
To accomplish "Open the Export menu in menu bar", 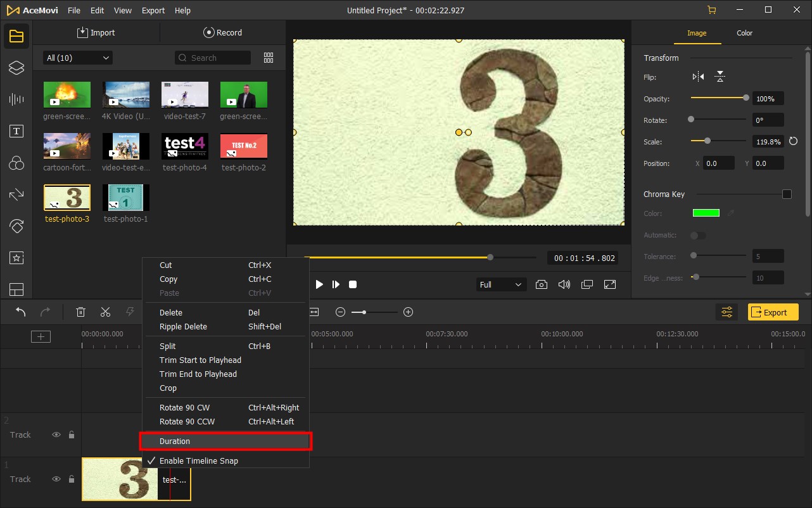I will click(153, 11).
